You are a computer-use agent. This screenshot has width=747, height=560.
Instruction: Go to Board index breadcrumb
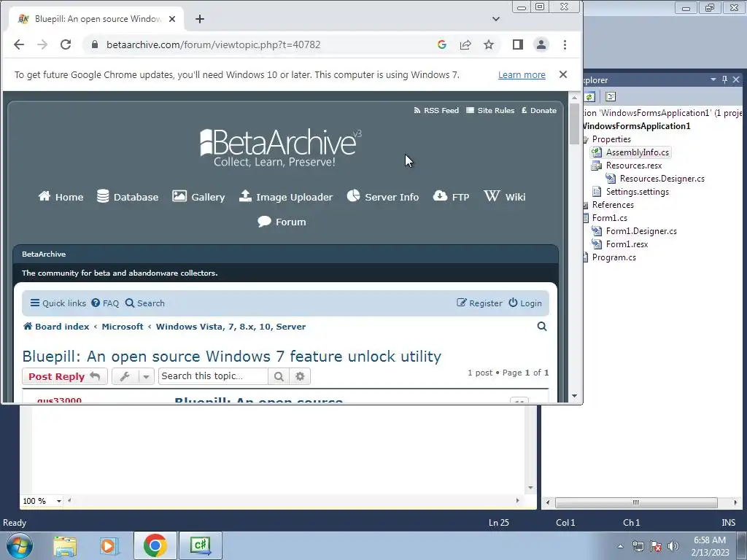coord(56,327)
